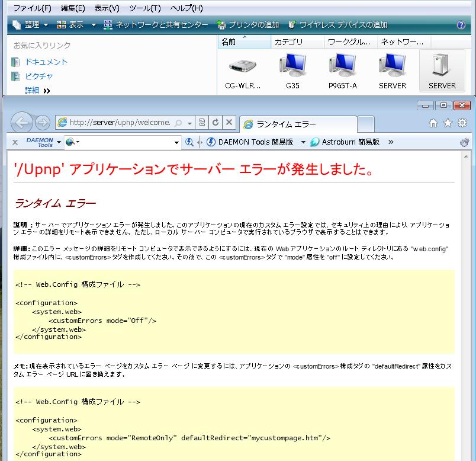476x461 pixels.
Task: Sort by the ワークグル... column header
Action: (x=351, y=41)
